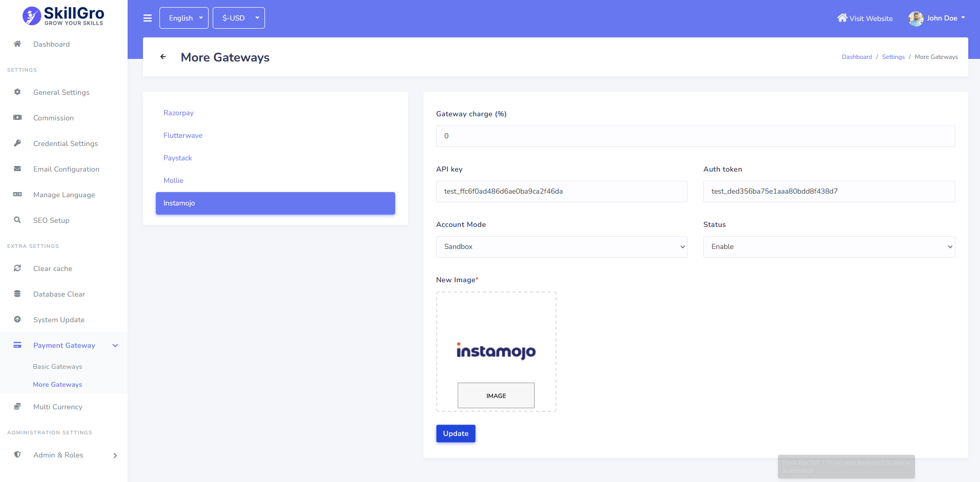Focus the Gateway charge (%) field
This screenshot has width=980, height=482.
pyautogui.click(x=696, y=136)
